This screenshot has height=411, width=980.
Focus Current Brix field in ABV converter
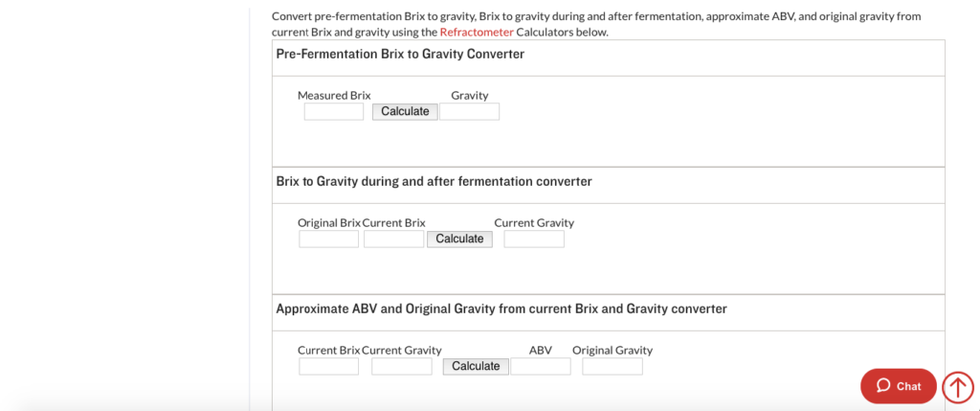click(329, 367)
